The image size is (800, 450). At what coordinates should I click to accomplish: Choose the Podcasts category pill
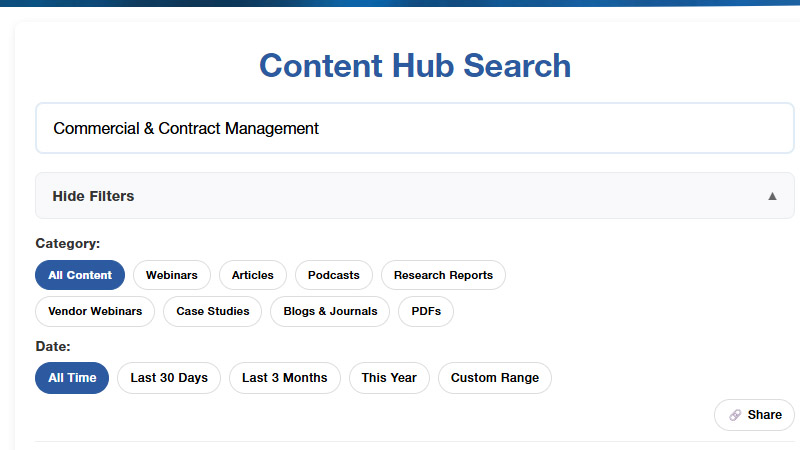(x=334, y=275)
